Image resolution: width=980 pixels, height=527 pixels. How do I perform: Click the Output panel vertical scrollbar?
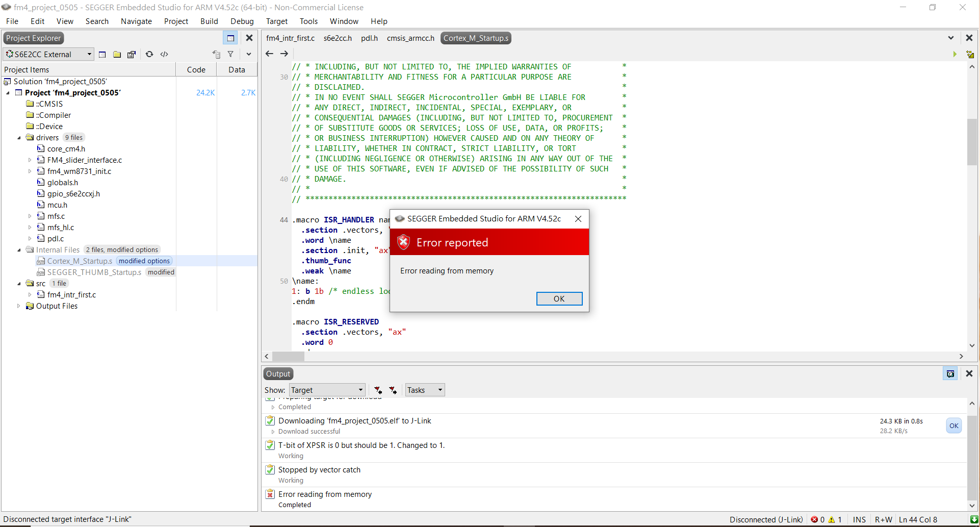click(972, 454)
